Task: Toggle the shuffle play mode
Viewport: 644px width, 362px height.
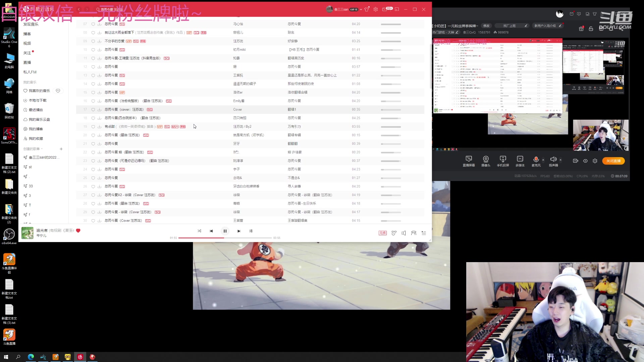Action: (x=199, y=231)
